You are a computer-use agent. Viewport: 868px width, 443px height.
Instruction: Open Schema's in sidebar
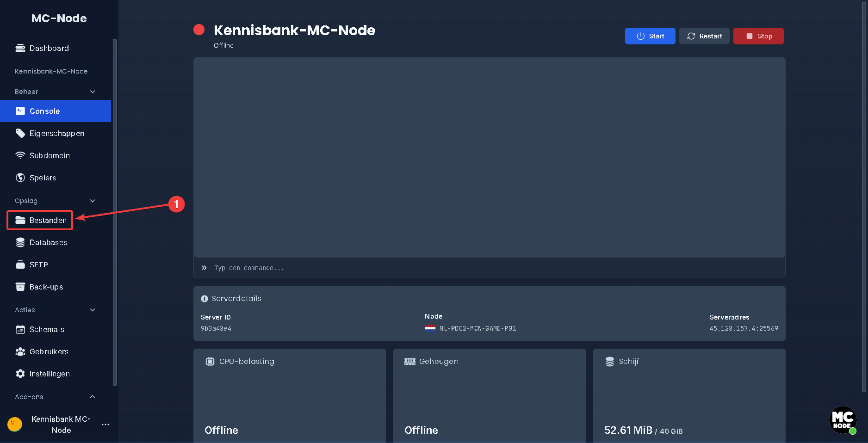pos(56,329)
